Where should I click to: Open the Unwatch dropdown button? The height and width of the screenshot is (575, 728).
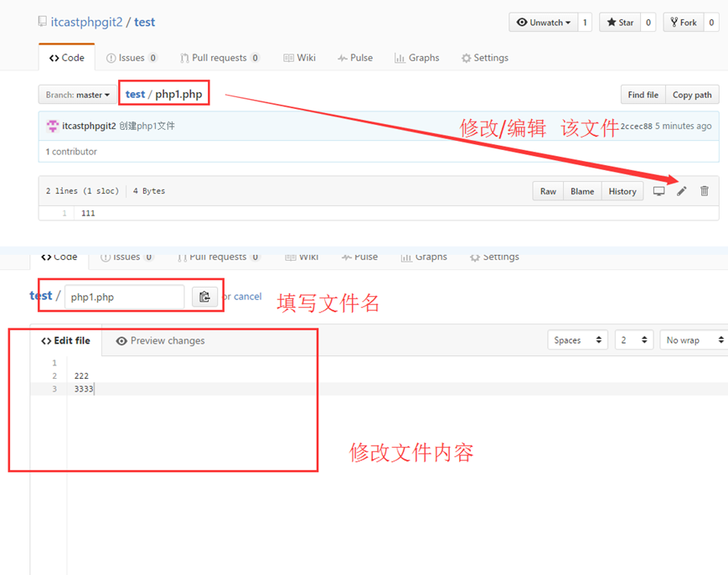click(543, 23)
